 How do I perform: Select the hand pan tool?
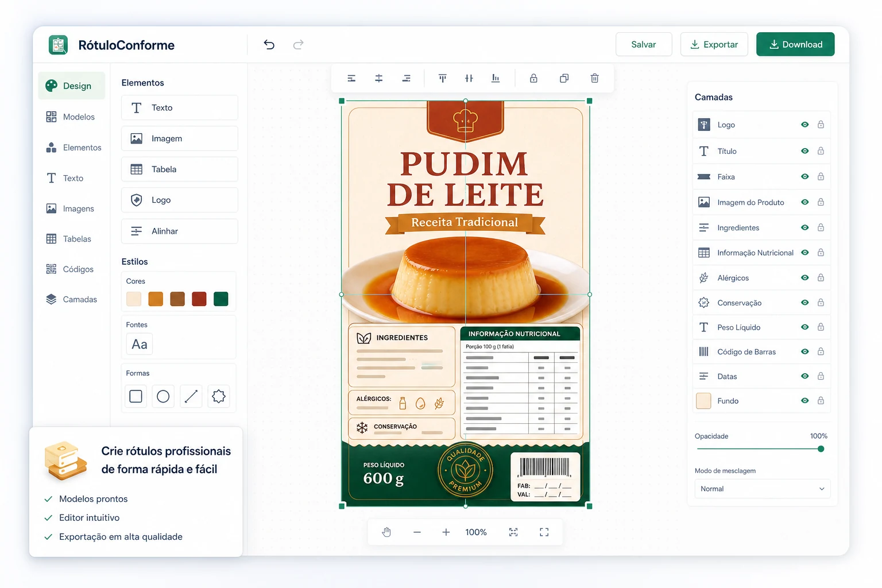click(387, 532)
